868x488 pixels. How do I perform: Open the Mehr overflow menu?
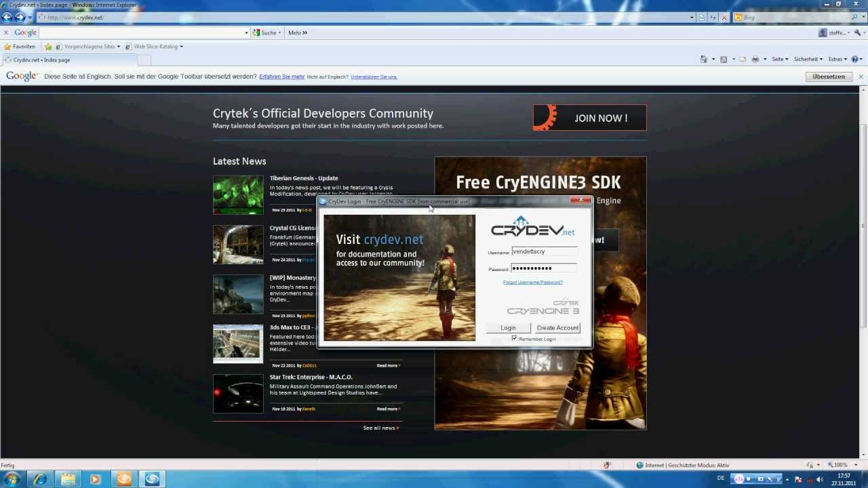click(x=298, y=33)
